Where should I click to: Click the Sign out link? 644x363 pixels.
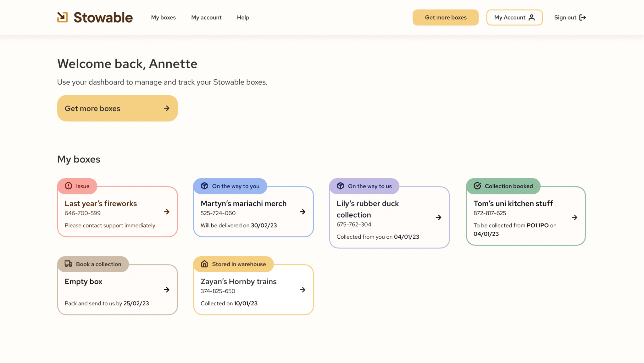pyautogui.click(x=570, y=17)
